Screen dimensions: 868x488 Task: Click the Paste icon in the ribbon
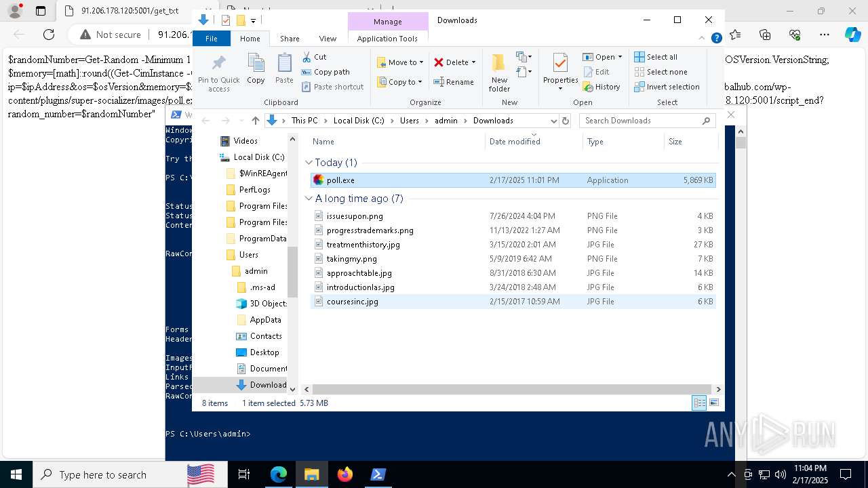pyautogui.click(x=284, y=63)
